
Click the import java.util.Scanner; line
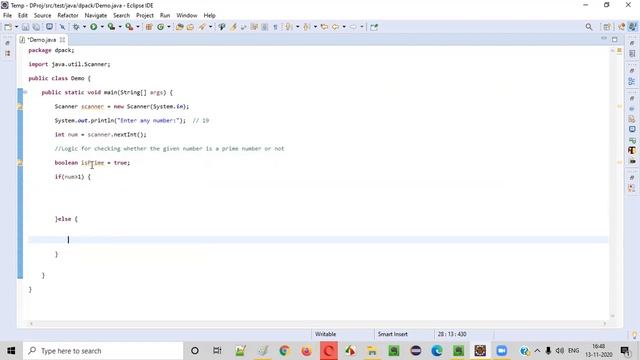pos(69,64)
